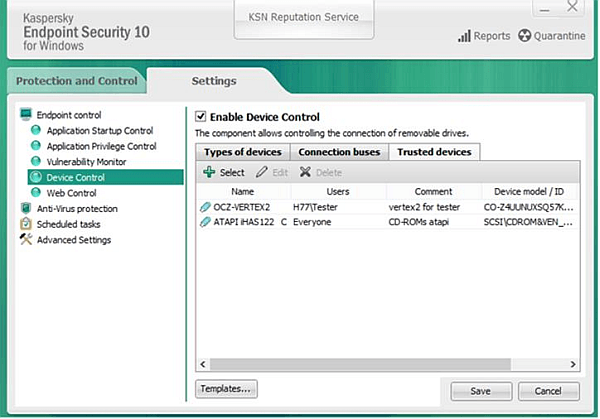600x419 pixels.
Task: Click the CO-Z4UUNUXSQ57K device ID cell
Action: [x=528, y=207]
